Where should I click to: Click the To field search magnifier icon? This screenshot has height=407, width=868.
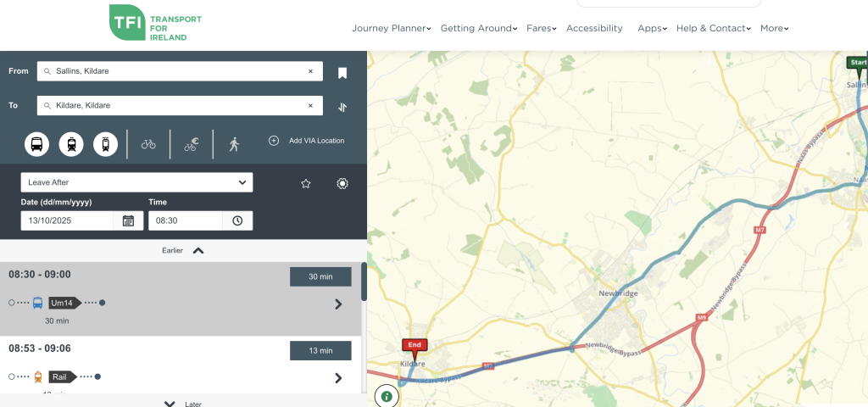click(x=47, y=106)
